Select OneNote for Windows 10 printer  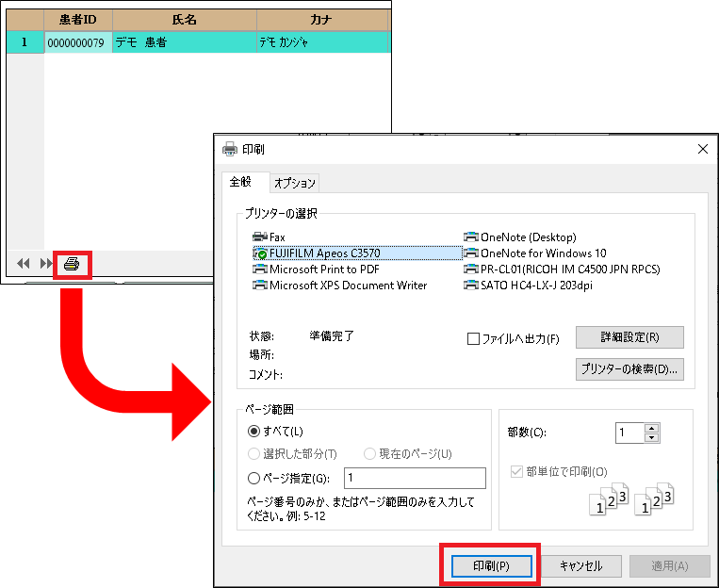pyautogui.click(x=535, y=253)
